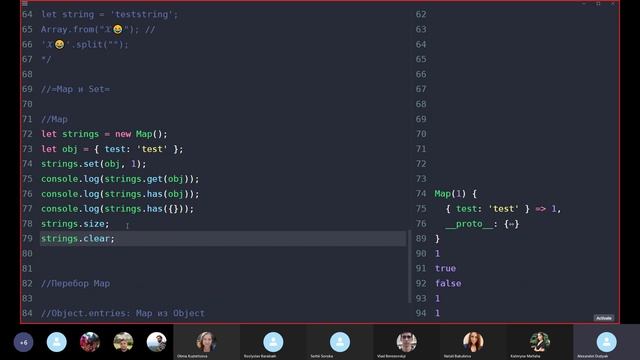640x360 pixels.
Task: Click '//Object.entries: Map из Object' comment
Action: pyautogui.click(x=123, y=313)
